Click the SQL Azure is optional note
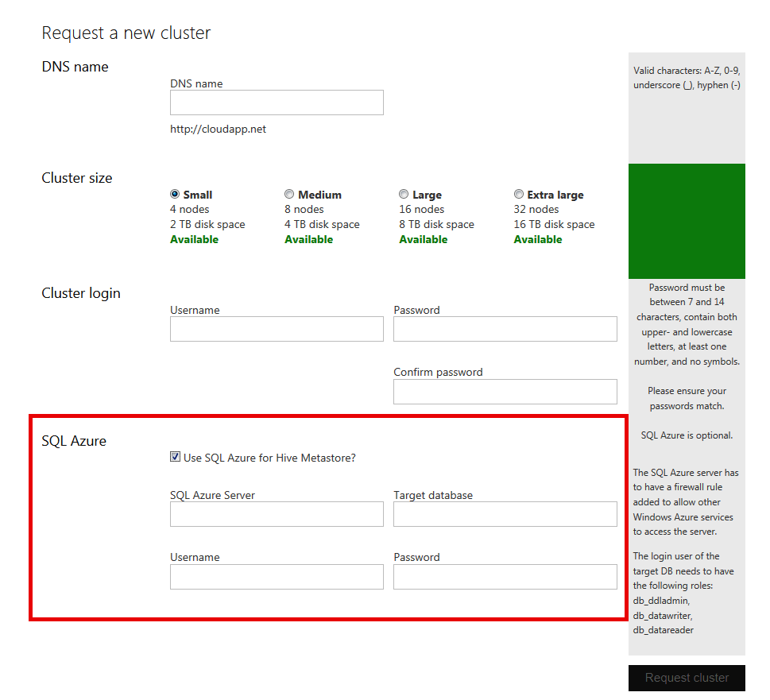The image size is (770, 700). coord(687,435)
